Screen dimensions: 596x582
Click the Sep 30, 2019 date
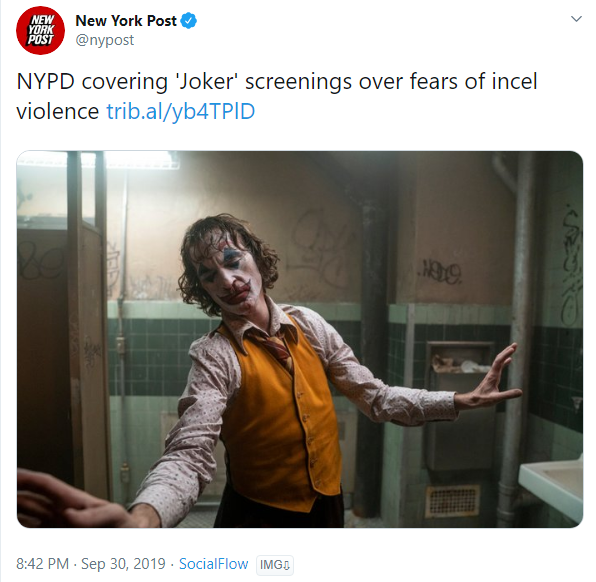[124, 564]
